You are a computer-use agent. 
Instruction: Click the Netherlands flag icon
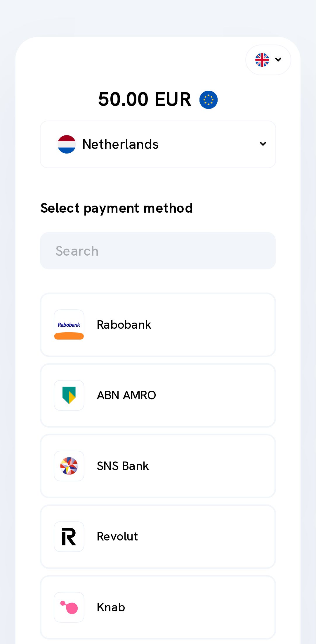[x=67, y=144]
